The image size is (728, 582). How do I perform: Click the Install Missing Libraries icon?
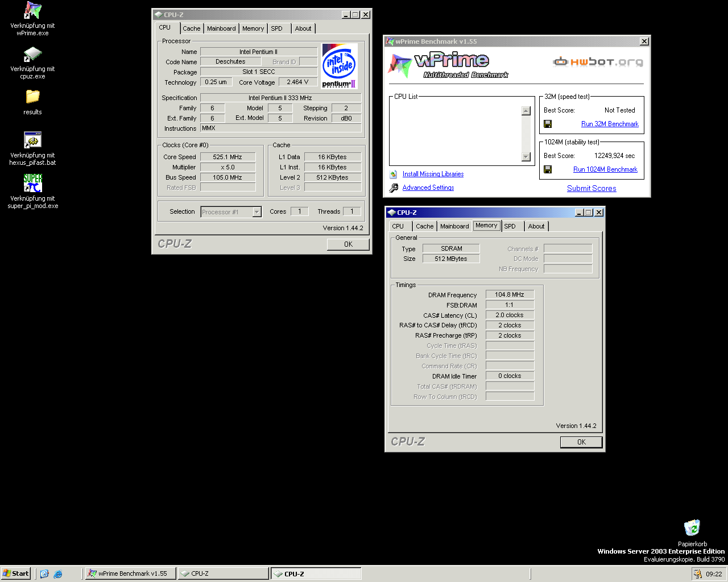(x=394, y=174)
